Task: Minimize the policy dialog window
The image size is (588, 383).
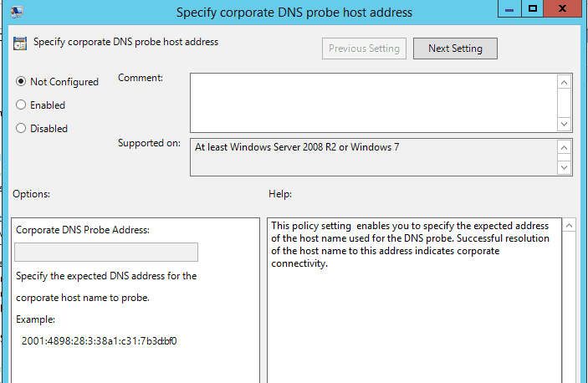Action: [509, 8]
